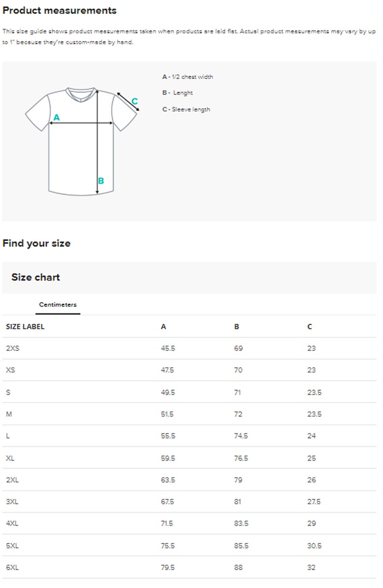
Task: Click the 'A - 1/2 chest width' legend text
Action: [x=188, y=77]
